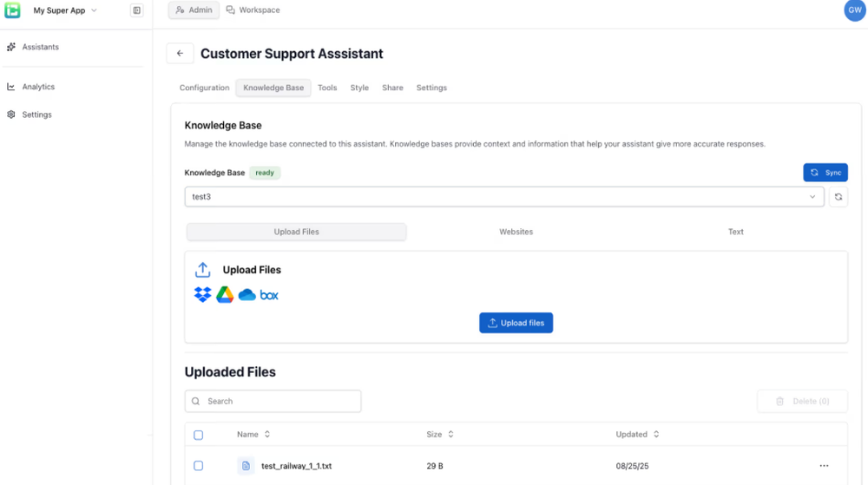Click the Dropbox icon in Upload Files
868x485 pixels.
202,295
